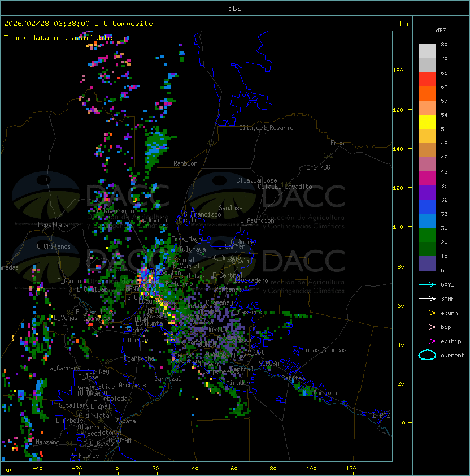Click the 'Ramblon' label in upper map
The image size is (470, 476).
click(185, 163)
